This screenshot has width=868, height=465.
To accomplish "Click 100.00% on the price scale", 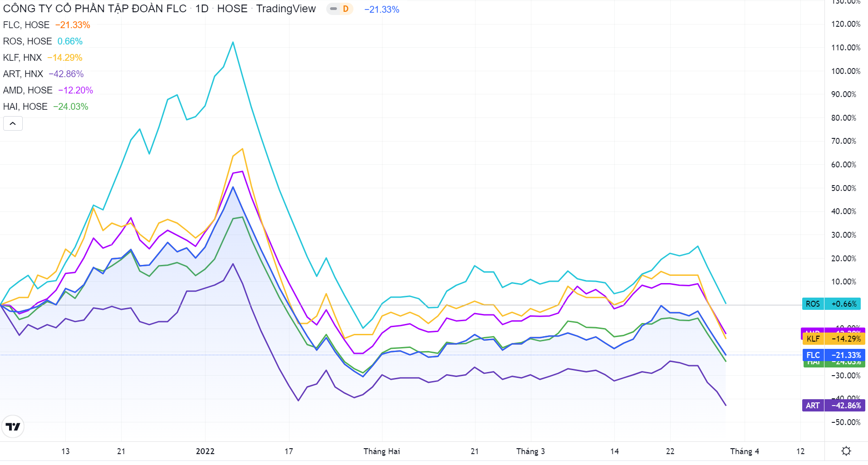I will point(845,71).
